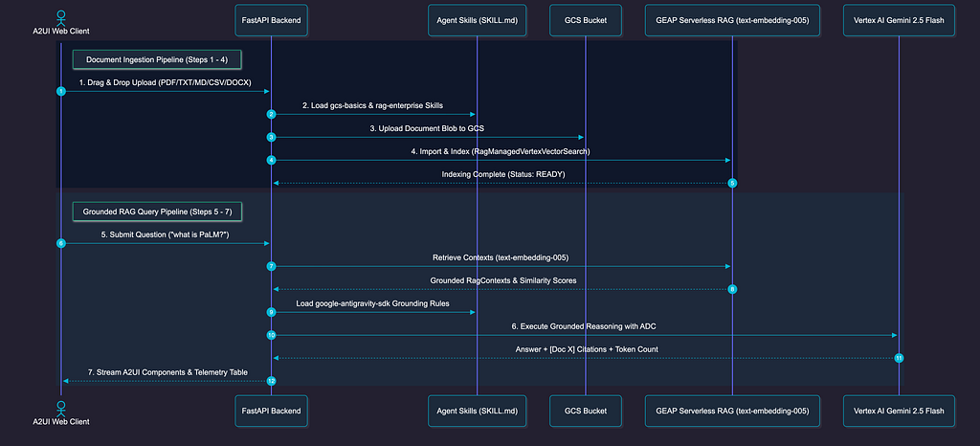
Task: Click the A2UI Web Client actor figure in the footer row
Action: coord(60,407)
